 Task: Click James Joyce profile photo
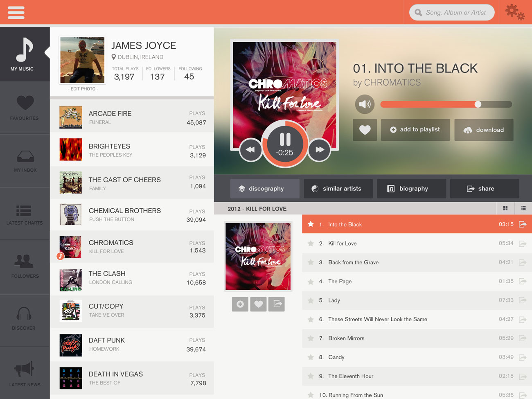tap(82, 60)
